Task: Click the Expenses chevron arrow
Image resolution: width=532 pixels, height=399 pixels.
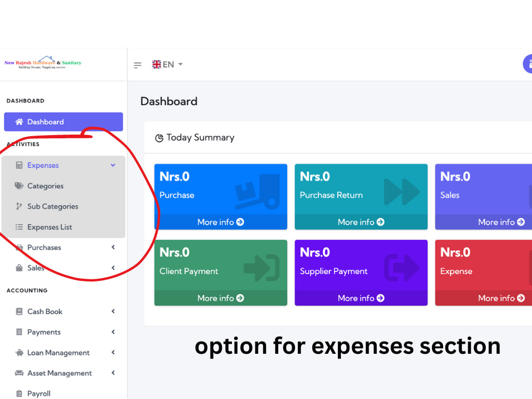Action: pyautogui.click(x=113, y=165)
